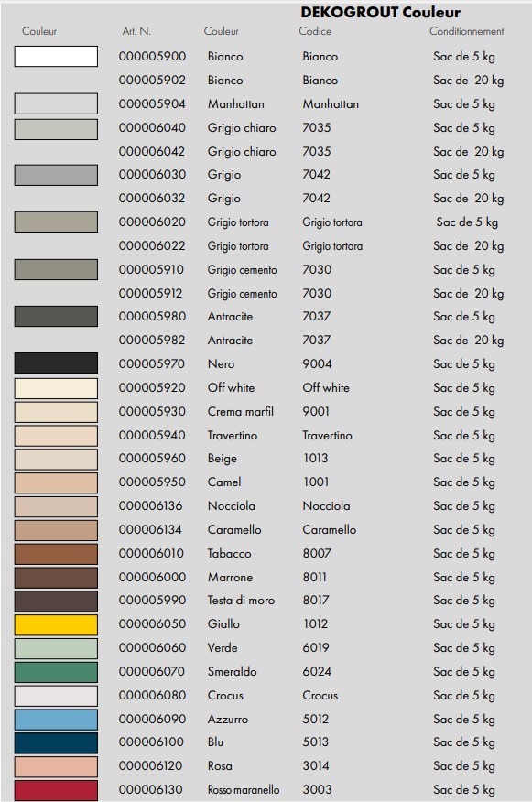Select the Rosso maranello red swatch
Screen dimensions: 532x802
[x=56, y=790]
